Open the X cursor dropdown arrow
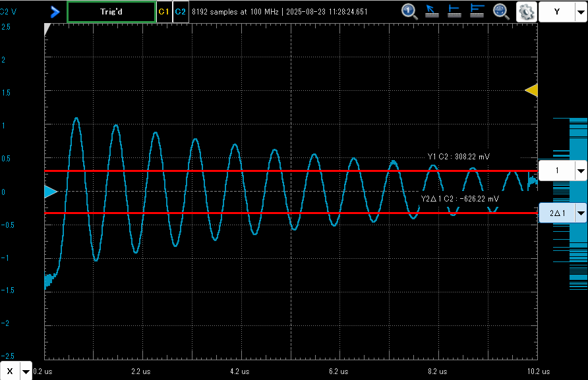Screen dimensions: 588x380 [26, 371]
